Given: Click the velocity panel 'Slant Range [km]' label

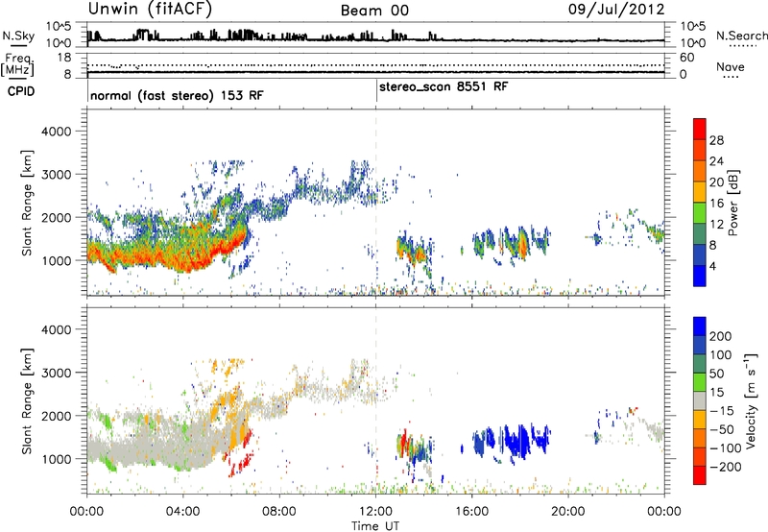Looking at the screenshot, I should click(x=27, y=401).
